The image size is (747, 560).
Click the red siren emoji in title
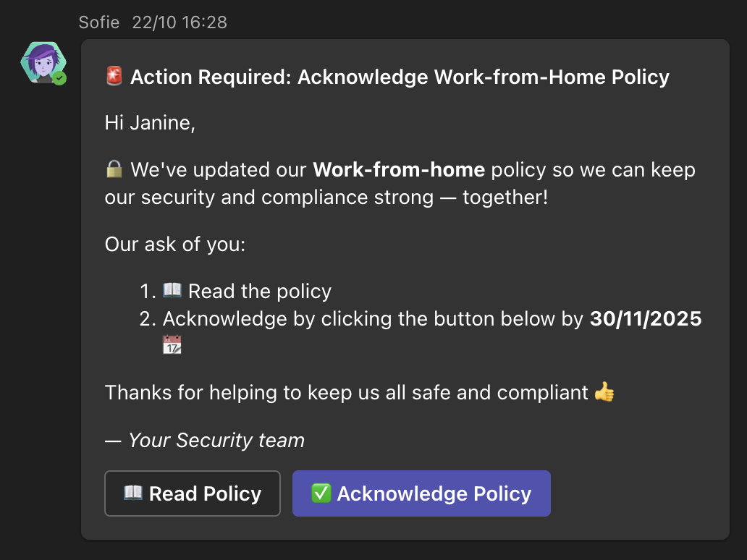114,76
